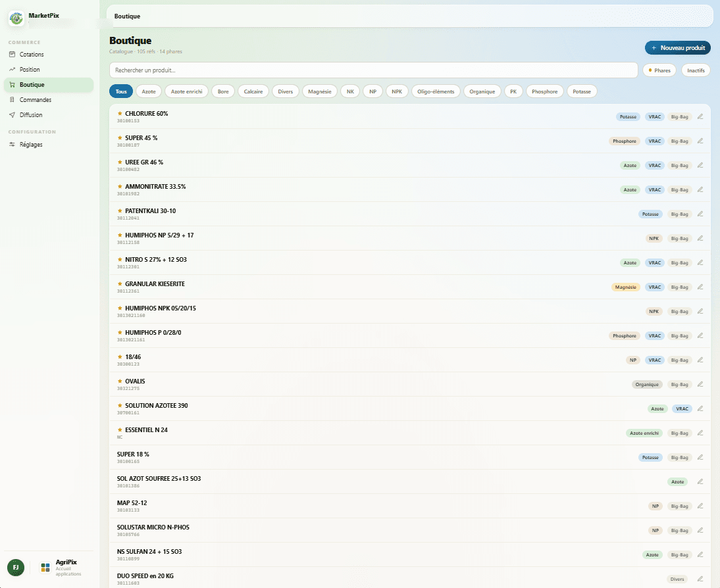Edit SOLUTION AZOTEE 390 product

[x=700, y=408]
